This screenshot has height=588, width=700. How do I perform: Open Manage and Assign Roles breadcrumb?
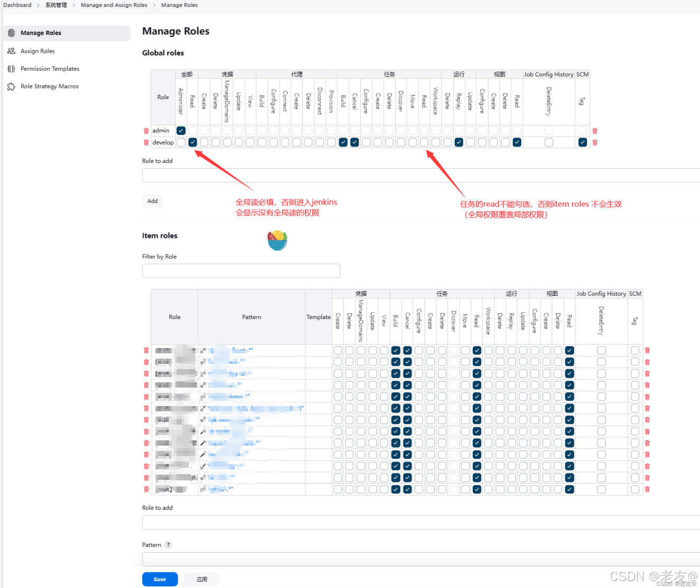click(114, 5)
